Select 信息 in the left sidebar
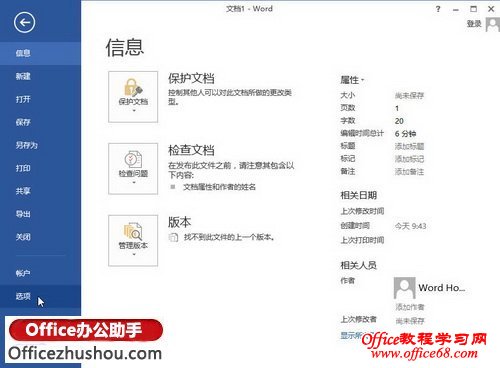500x368 pixels. click(40, 53)
